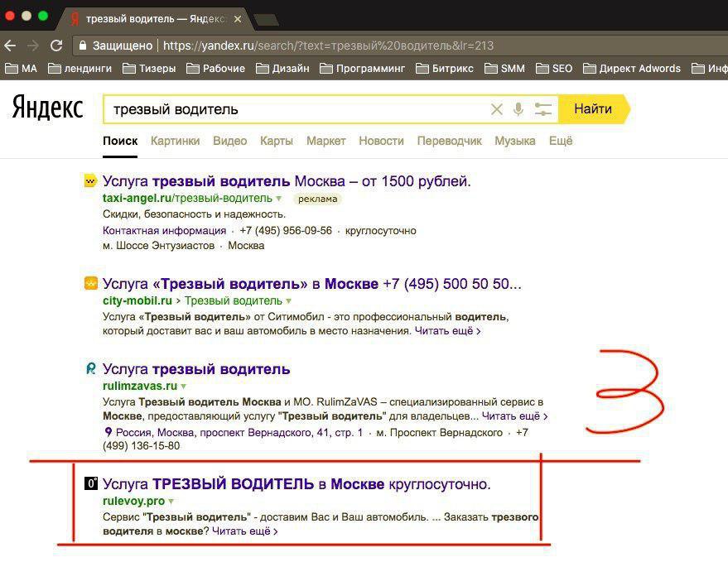Screen dimensions: 728x562
Task: Open the rulimzavas 'Услуга трезвый водитель' title
Action: click(x=196, y=369)
